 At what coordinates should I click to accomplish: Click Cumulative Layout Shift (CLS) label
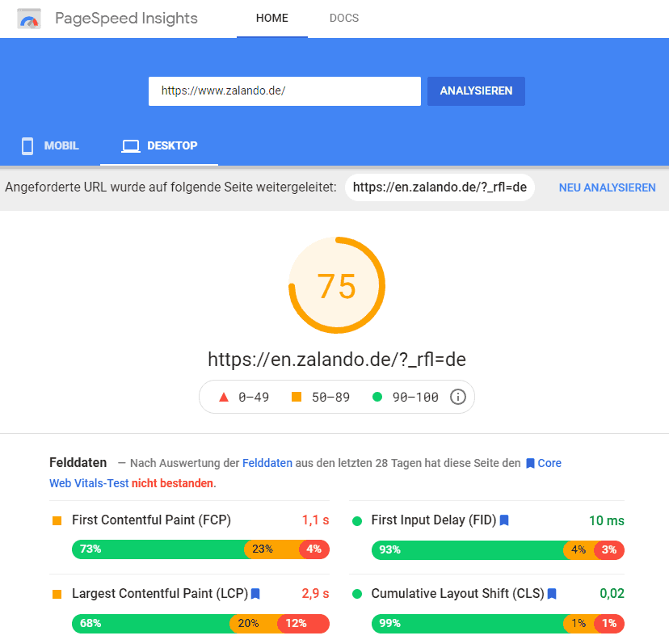coord(458,593)
